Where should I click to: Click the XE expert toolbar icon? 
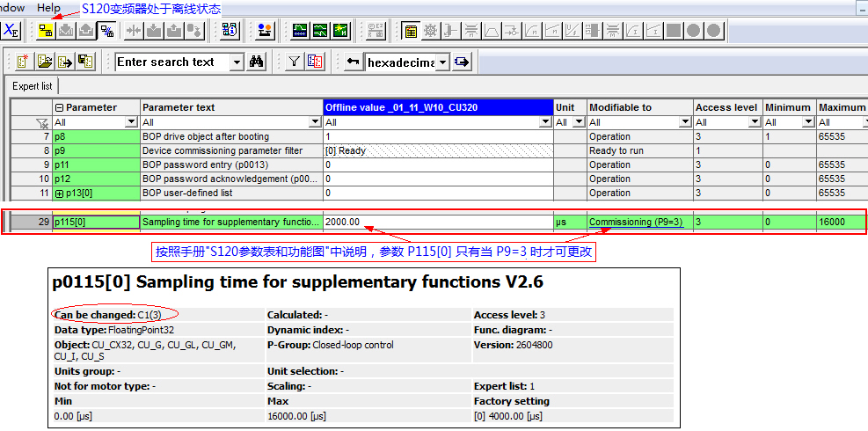[x=11, y=31]
